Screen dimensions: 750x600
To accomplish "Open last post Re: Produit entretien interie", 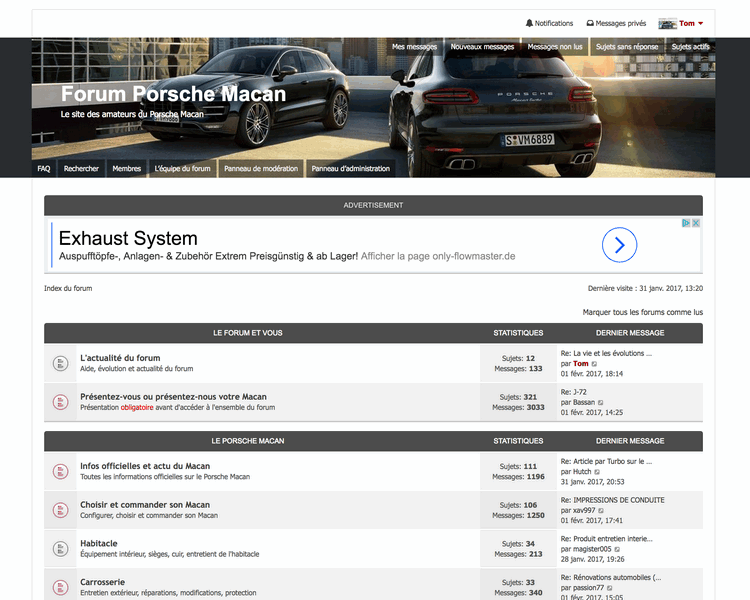I will pyautogui.click(x=607, y=539).
